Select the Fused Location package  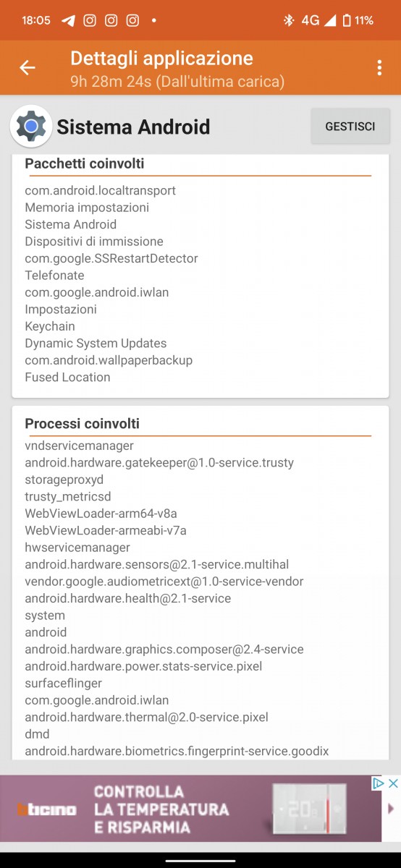(x=68, y=377)
